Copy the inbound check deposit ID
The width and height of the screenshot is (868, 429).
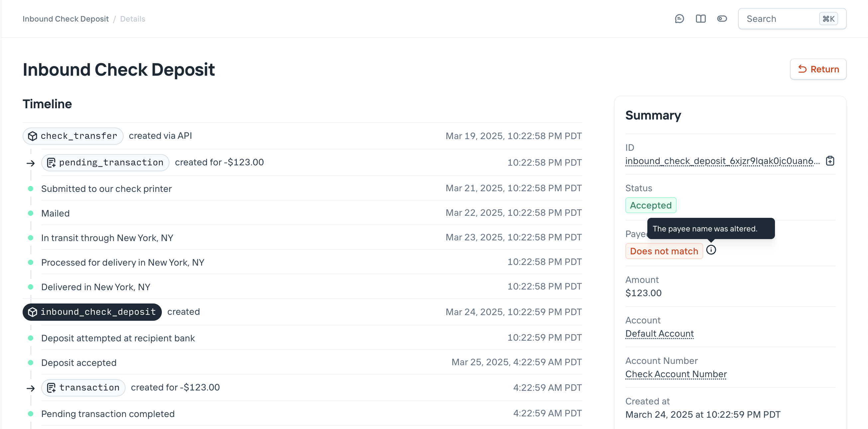830,161
